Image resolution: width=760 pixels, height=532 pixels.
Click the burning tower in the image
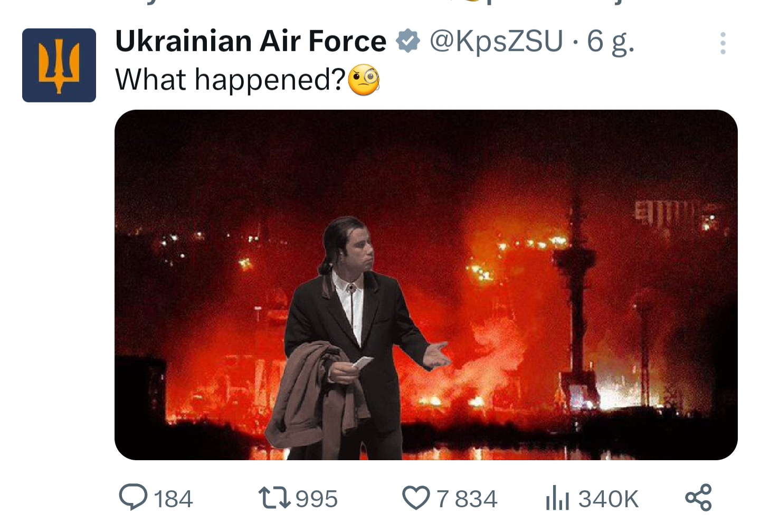576,296
